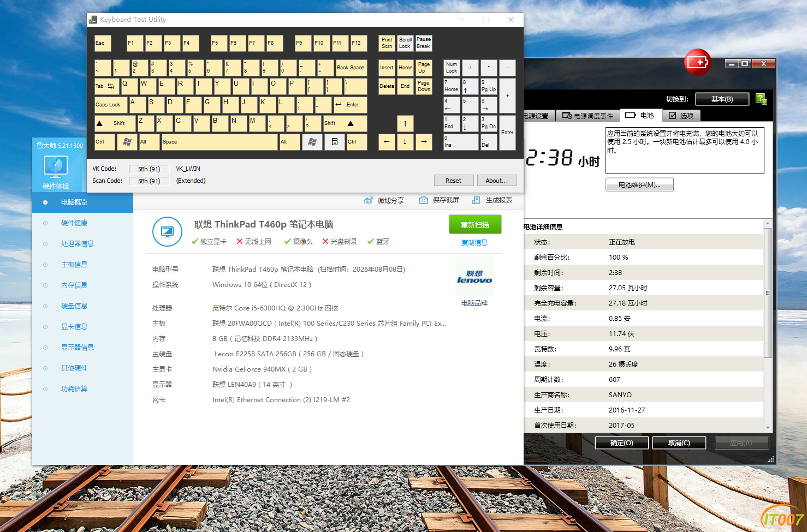Click the Caps Lock key
Viewport: 807px width, 532px height.
pyautogui.click(x=111, y=105)
